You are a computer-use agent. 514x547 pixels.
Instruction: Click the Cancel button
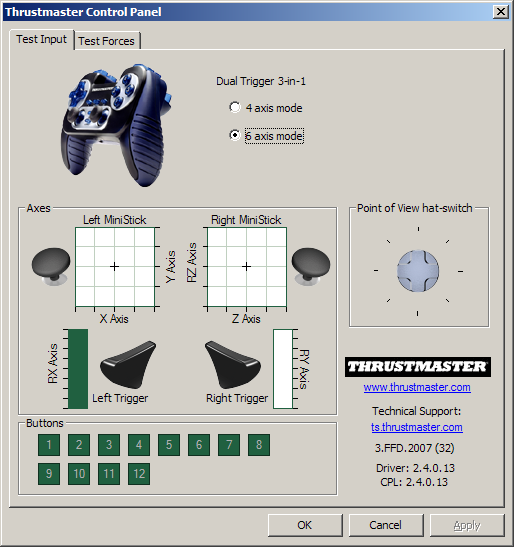pos(386,525)
